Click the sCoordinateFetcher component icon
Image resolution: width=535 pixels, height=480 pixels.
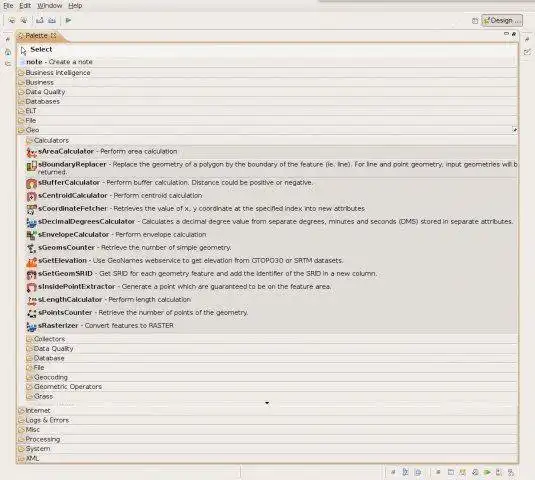click(x=31, y=209)
